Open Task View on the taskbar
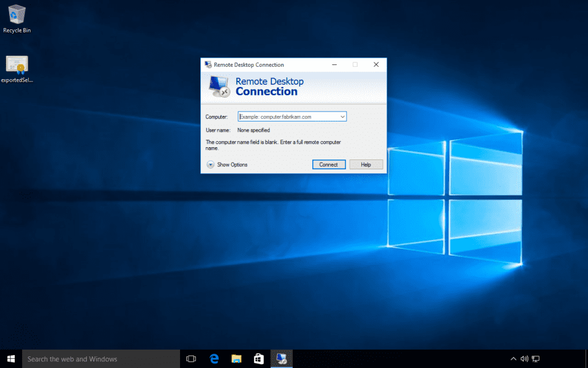 click(x=191, y=358)
